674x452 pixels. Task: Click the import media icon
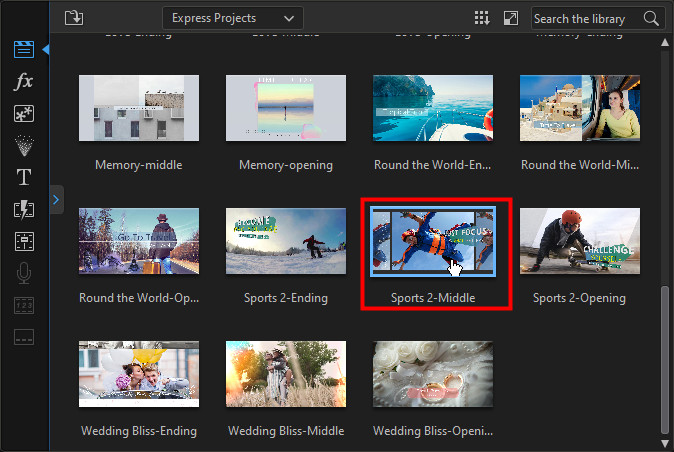tap(74, 18)
